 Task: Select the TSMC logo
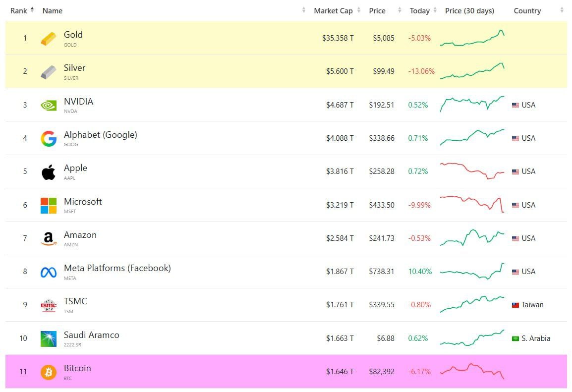48,305
